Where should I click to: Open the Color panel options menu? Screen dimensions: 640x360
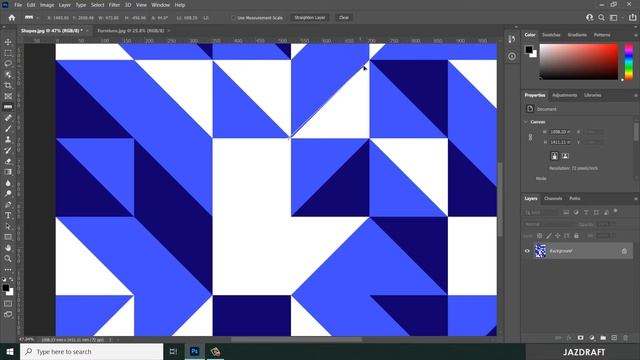pyautogui.click(x=636, y=35)
